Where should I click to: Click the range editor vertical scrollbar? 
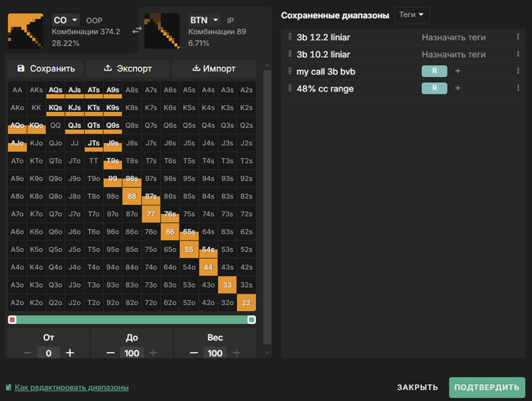click(x=267, y=207)
